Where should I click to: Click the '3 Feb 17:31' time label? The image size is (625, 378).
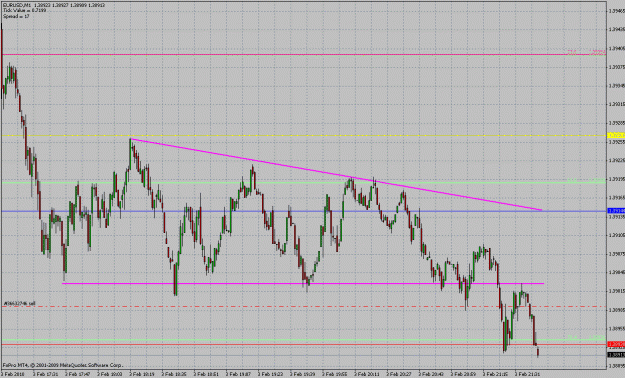click(x=46, y=374)
